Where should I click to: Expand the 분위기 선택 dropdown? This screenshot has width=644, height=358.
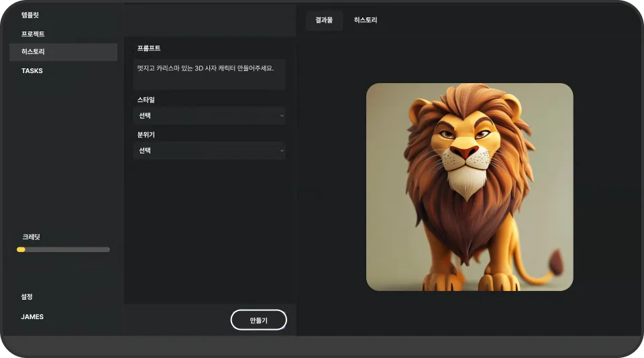209,151
